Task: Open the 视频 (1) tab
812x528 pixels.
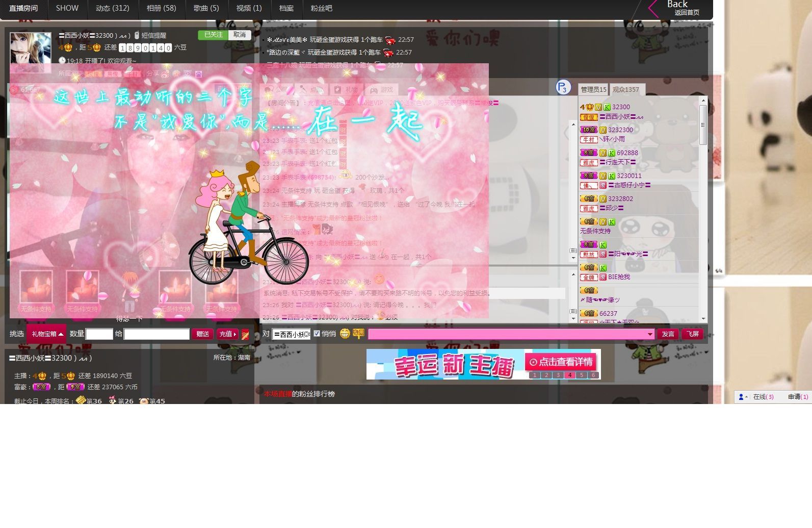Action: [249, 8]
